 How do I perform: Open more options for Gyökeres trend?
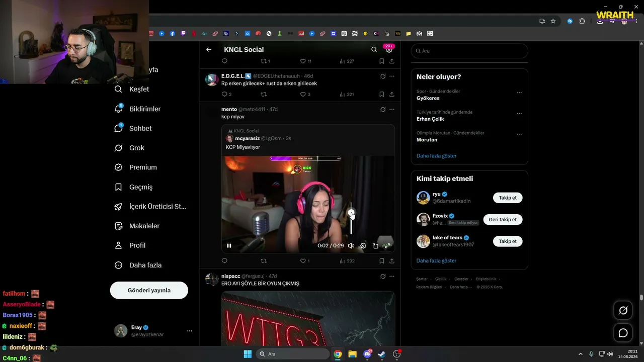(x=519, y=93)
